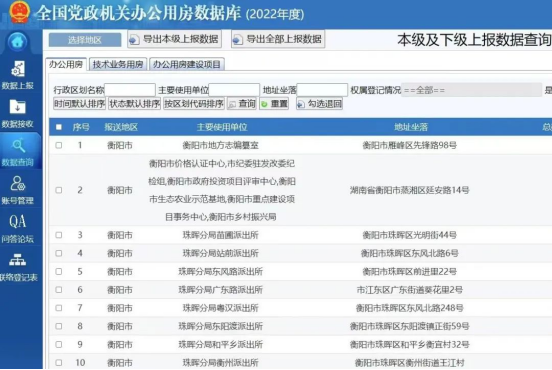Image resolution: width=552 pixels, height=370 pixels.
Task: Check row 2 checkbox 延安路14号
Action: tap(59, 190)
